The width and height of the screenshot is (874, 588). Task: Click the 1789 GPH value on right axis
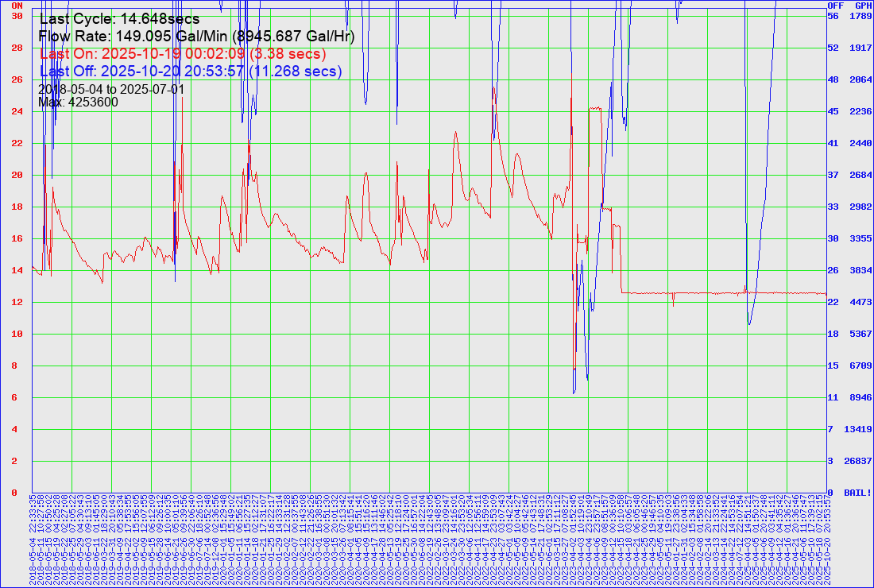click(x=861, y=16)
